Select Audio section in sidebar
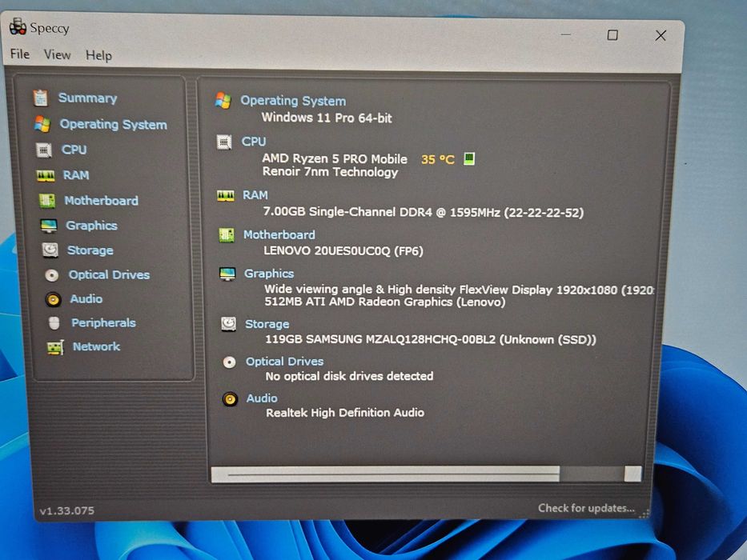 coord(86,299)
